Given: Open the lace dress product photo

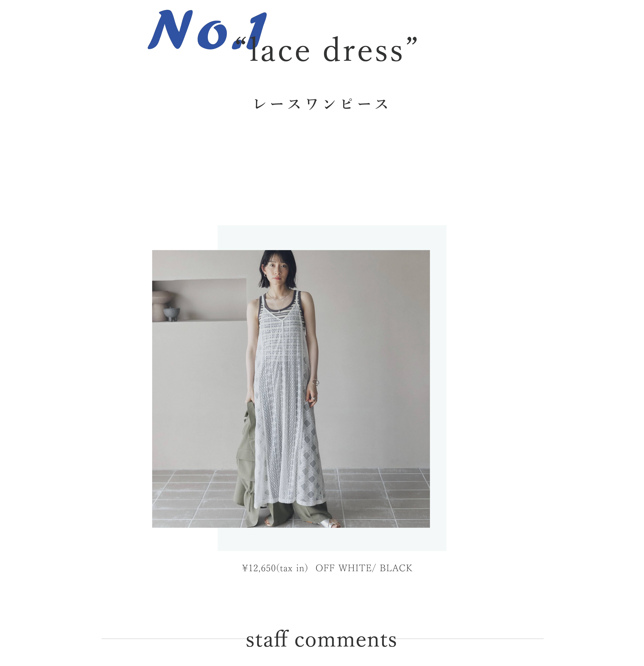Looking at the screenshot, I should tap(291, 389).
